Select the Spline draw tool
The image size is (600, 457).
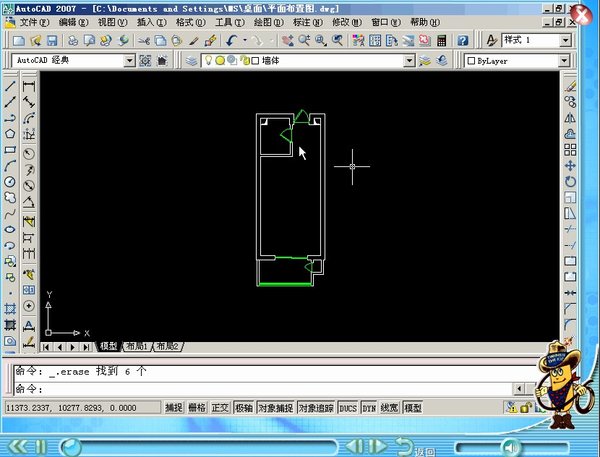(x=10, y=214)
